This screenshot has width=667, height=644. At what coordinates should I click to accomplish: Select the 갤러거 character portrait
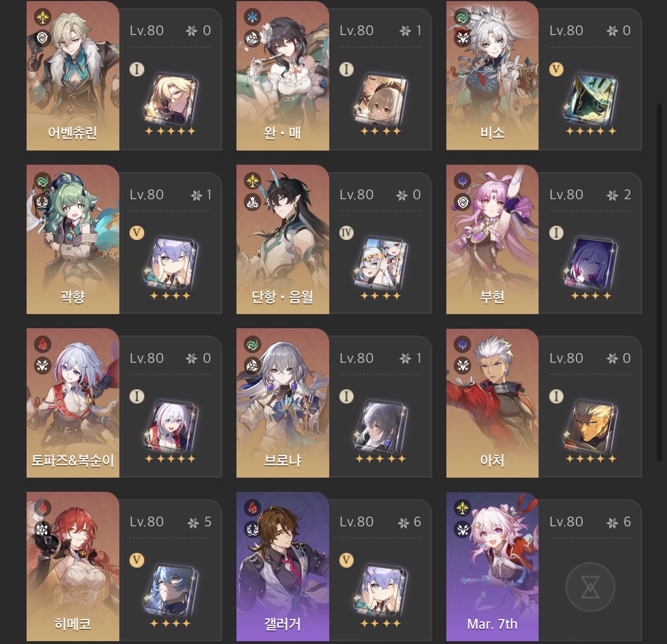click(282, 566)
